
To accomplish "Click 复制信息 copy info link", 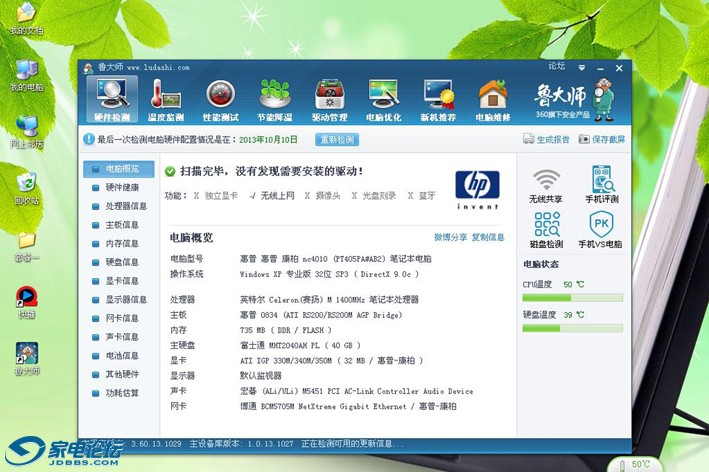I will [x=488, y=237].
